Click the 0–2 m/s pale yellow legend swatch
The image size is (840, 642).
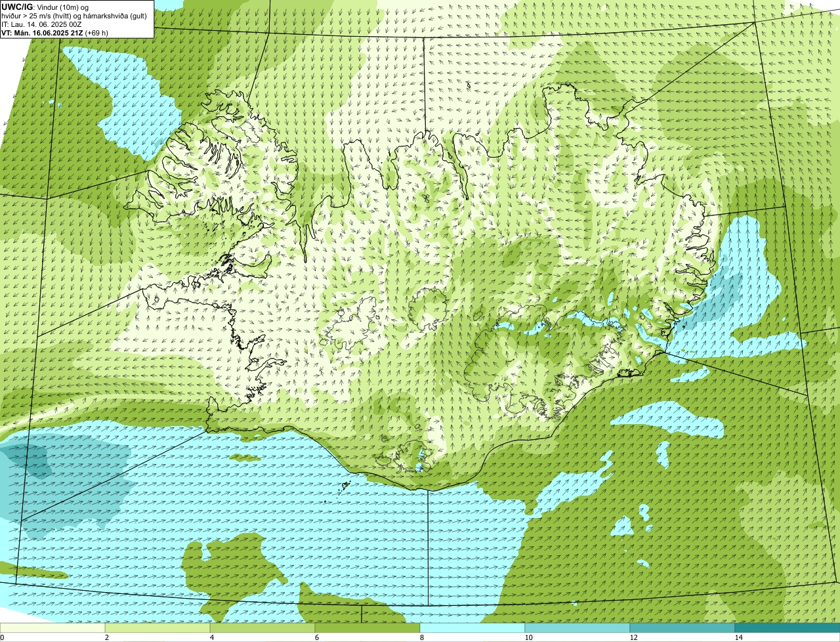point(52,628)
